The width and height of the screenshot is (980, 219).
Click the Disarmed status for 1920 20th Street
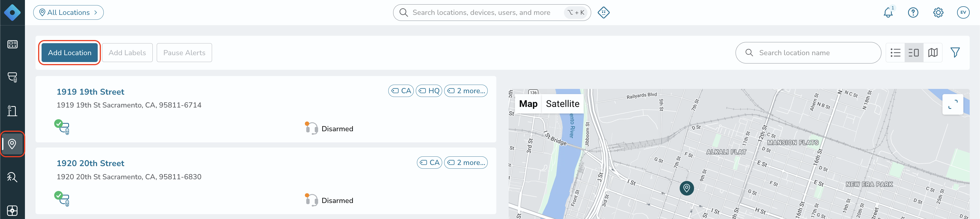[337, 201]
